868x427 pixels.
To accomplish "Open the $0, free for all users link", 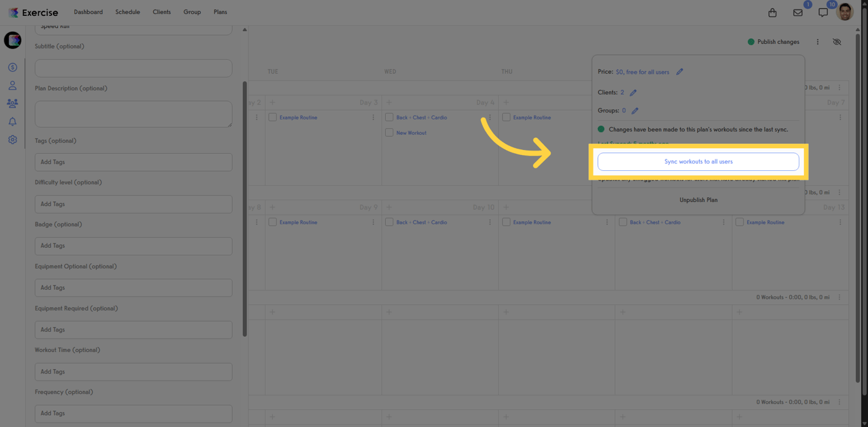I will point(642,72).
